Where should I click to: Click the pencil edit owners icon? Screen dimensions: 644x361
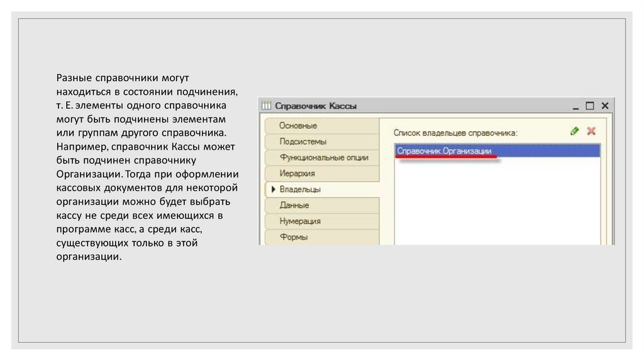click(x=574, y=131)
